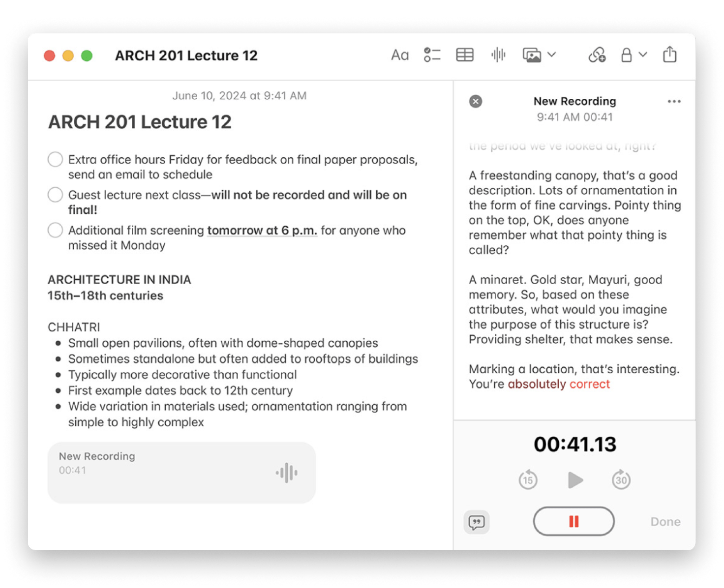Click transcript paragraph 'A freestanding canopy'
The width and height of the screenshot is (724, 588).
[x=575, y=212]
